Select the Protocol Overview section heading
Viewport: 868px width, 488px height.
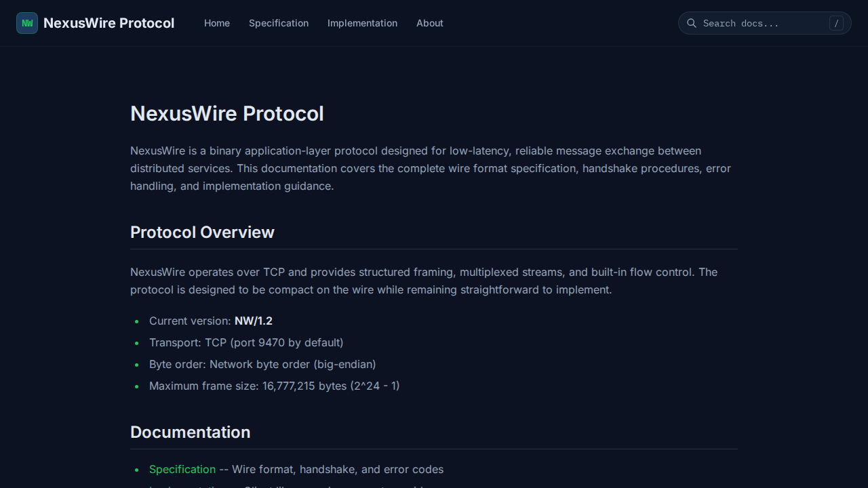click(x=202, y=232)
